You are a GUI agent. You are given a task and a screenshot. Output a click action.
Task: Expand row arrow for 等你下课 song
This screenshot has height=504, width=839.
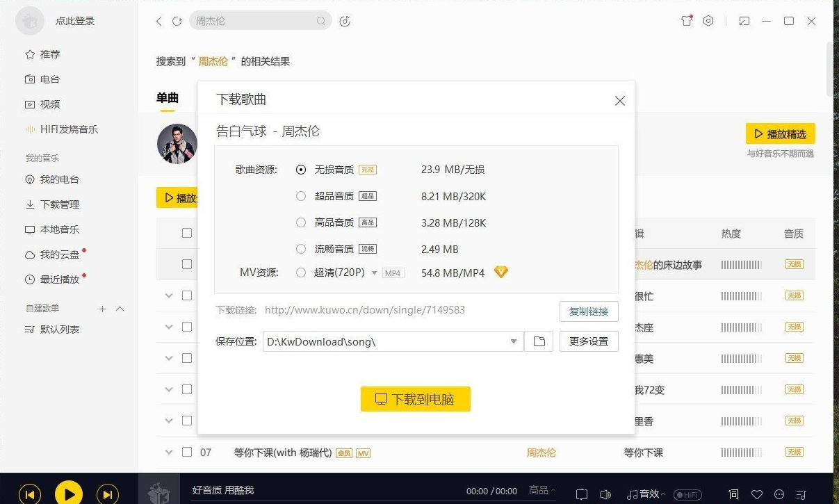tap(168, 452)
